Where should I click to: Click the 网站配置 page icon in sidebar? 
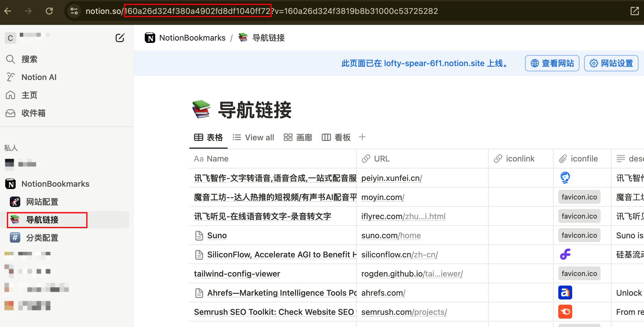point(15,202)
